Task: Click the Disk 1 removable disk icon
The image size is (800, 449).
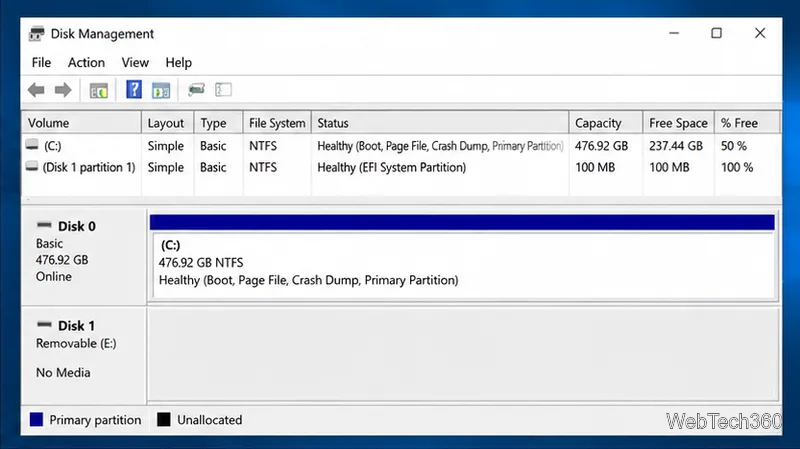Action: click(44, 325)
